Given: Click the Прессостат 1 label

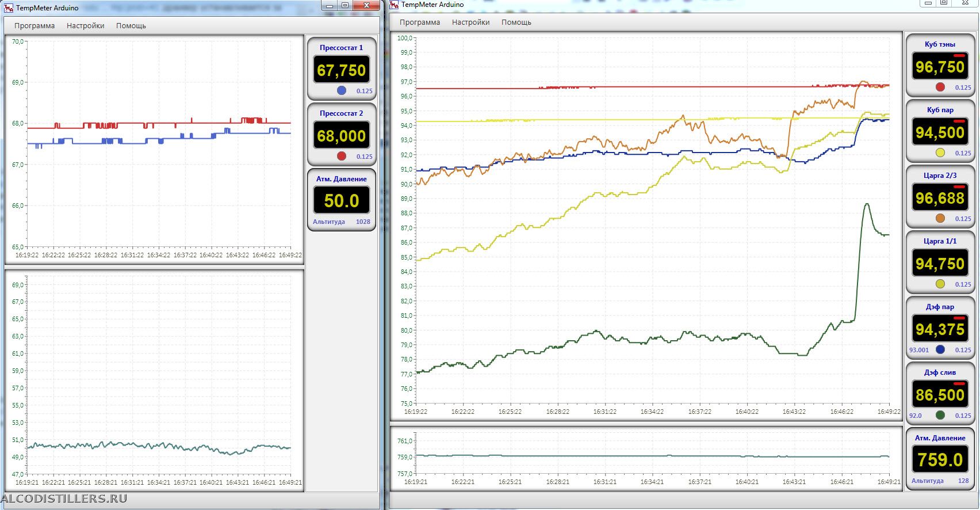Looking at the screenshot, I should click(342, 48).
